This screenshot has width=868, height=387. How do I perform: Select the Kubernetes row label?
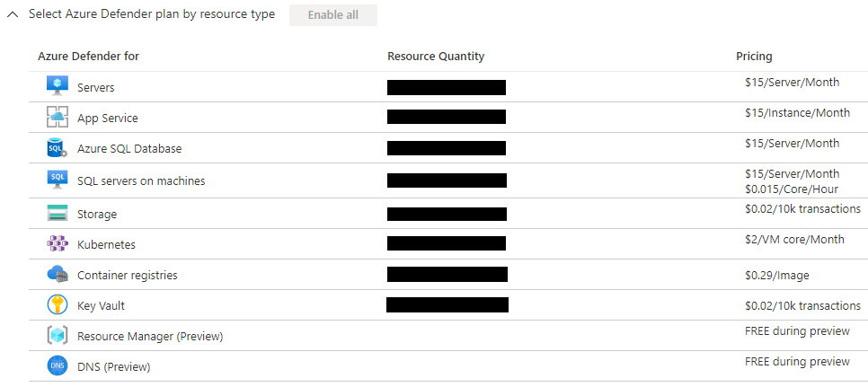(106, 244)
